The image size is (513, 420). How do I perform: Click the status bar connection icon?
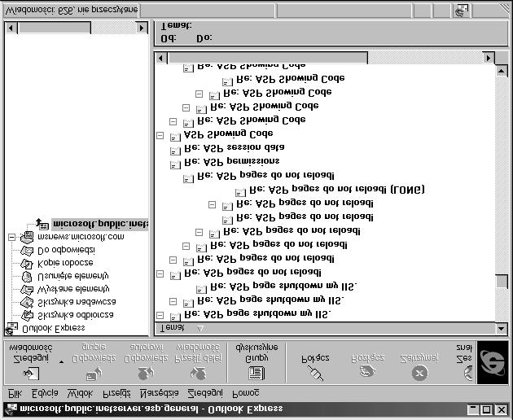click(x=462, y=11)
